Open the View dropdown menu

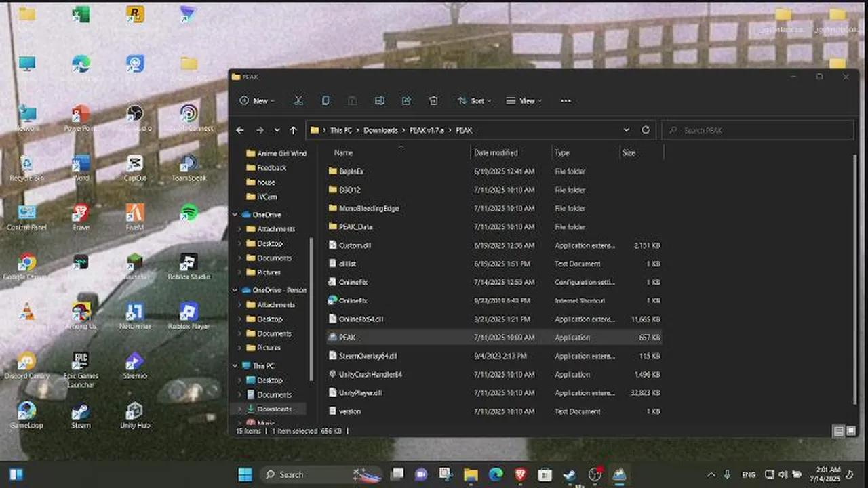coord(524,101)
